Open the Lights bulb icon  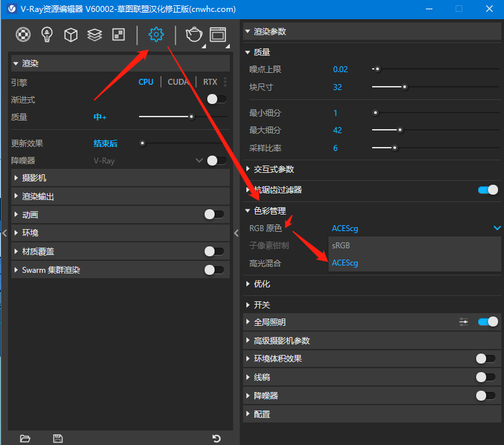pyautogui.click(x=47, y=34)
